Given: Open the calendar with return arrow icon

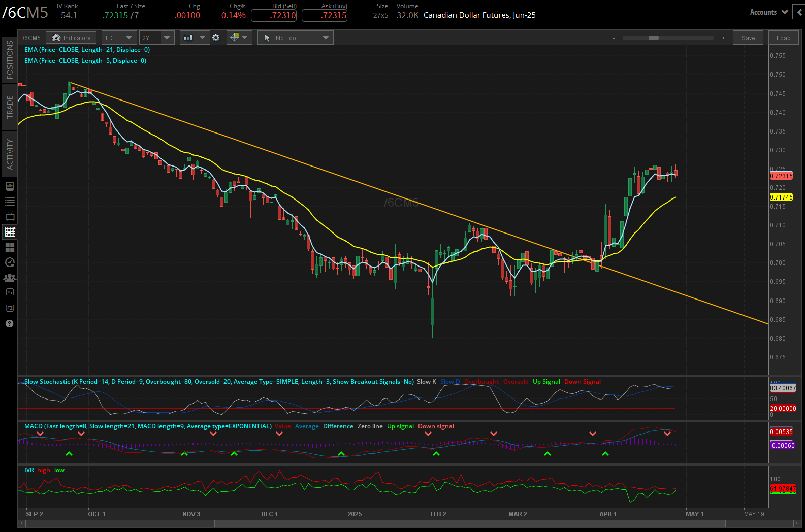Looking at the screenshot, I should [x=10, y=292].
